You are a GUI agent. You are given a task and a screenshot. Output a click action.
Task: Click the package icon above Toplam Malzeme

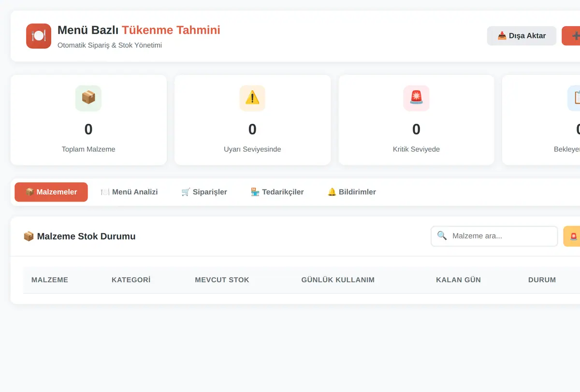tap(88, 98)
